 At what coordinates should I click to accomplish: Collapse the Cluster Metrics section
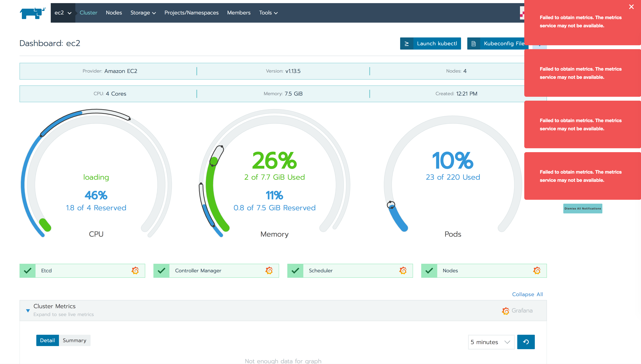[x=28, y=311]
